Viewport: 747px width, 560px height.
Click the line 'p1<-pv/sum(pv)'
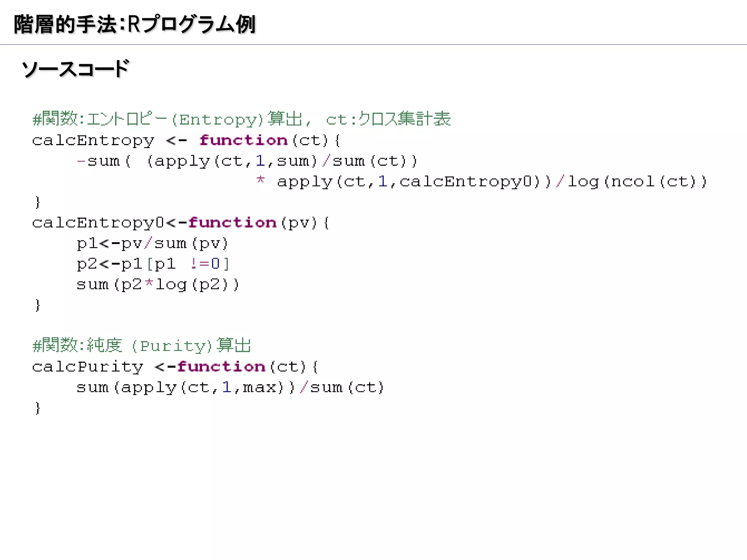point(152,243)
